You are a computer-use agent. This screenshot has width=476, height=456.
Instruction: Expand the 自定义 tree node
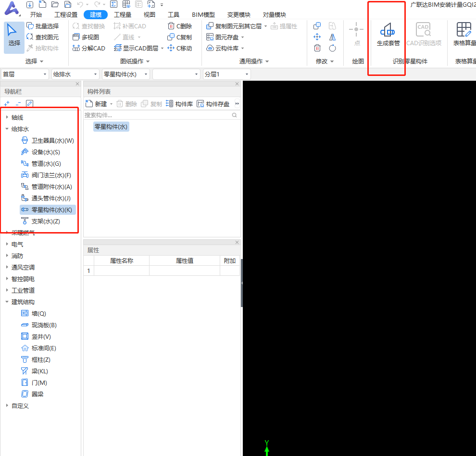(7, 405)
